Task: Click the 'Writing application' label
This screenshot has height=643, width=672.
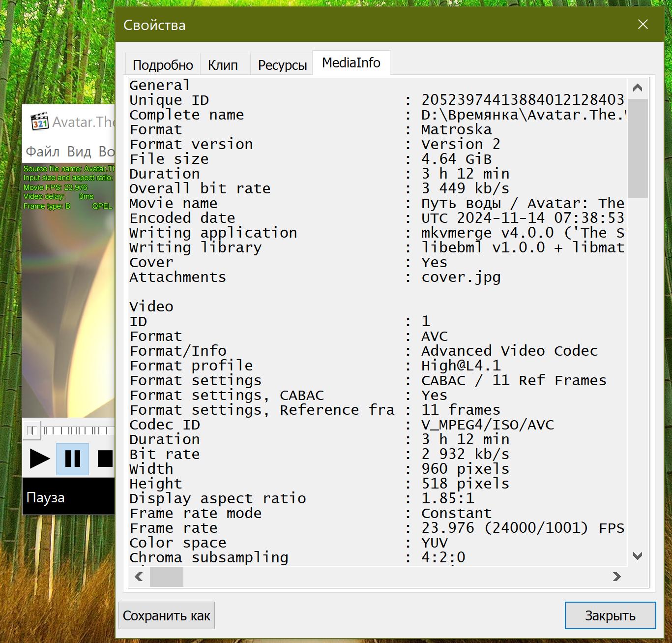Action: tap(213, 233)
